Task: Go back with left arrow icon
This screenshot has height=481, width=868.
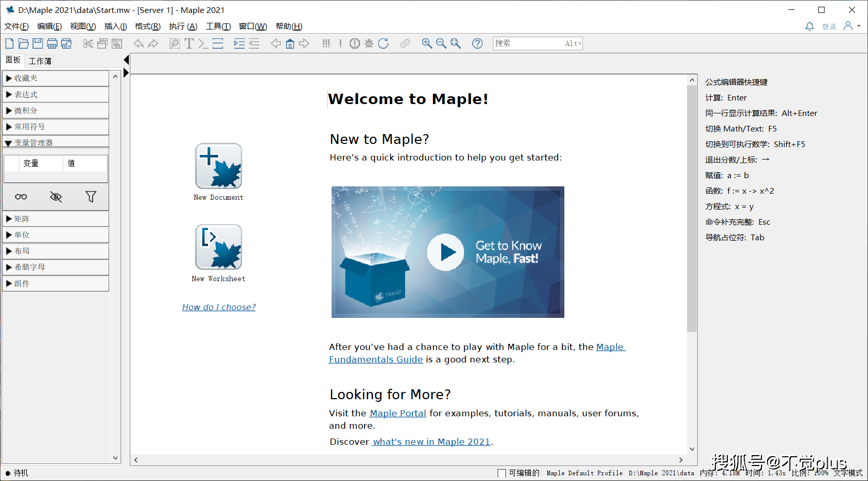Action: tap(276, 43)
